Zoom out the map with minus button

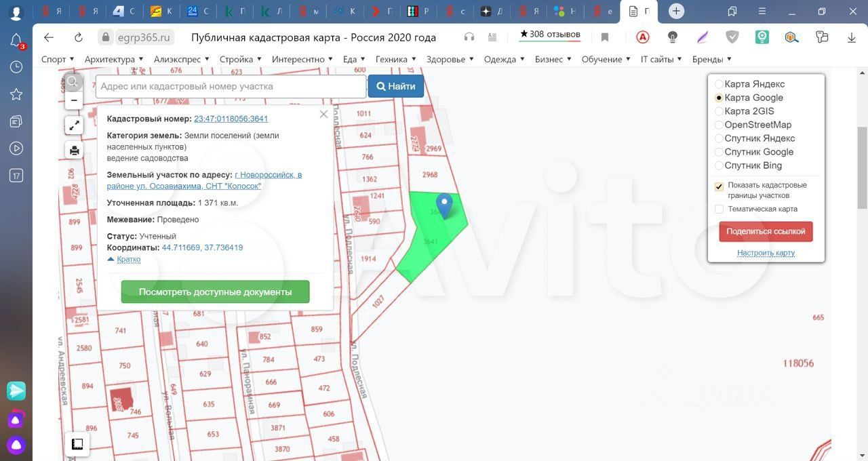pyautogui.click(x=74, y=100)
